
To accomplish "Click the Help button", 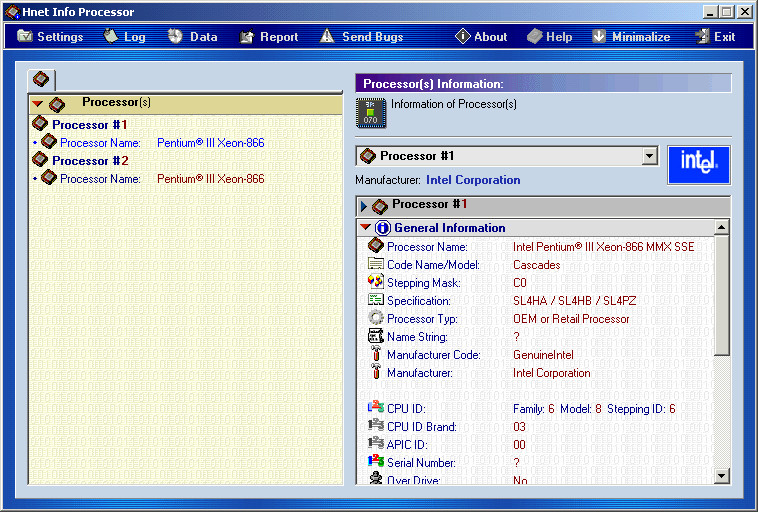I will pos(550,37).
